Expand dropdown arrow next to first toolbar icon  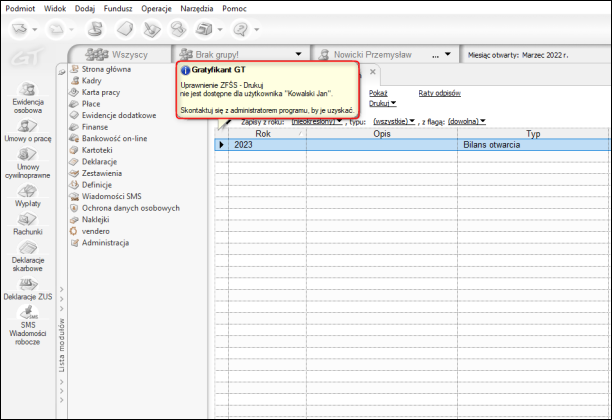tap(35, 29)
